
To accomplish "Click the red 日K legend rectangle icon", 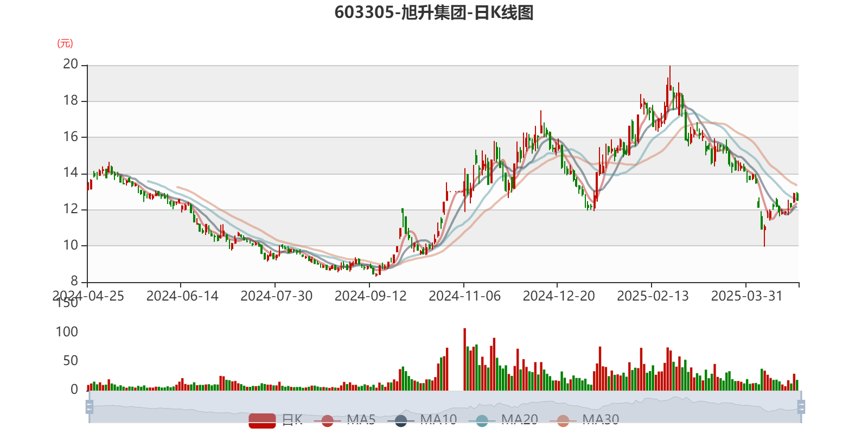I will [x=262, y=420].
